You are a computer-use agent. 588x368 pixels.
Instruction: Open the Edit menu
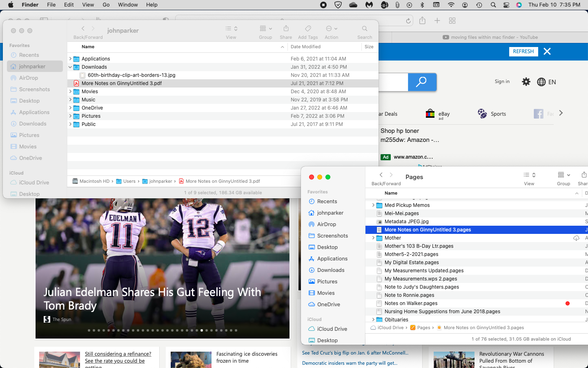[69, 5]
